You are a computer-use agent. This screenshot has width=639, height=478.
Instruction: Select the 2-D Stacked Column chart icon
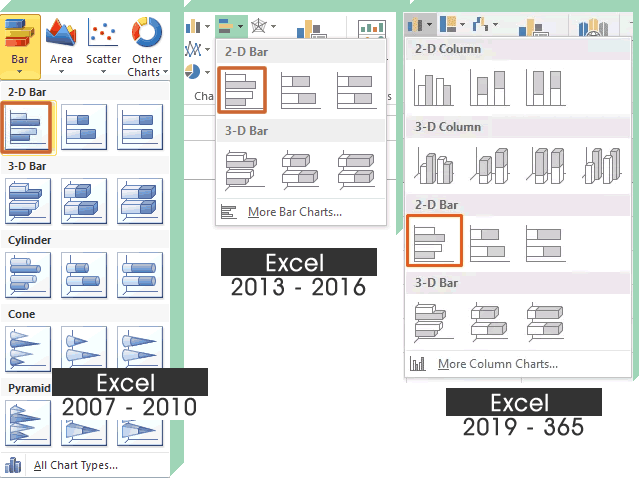[x=490, y=87]
